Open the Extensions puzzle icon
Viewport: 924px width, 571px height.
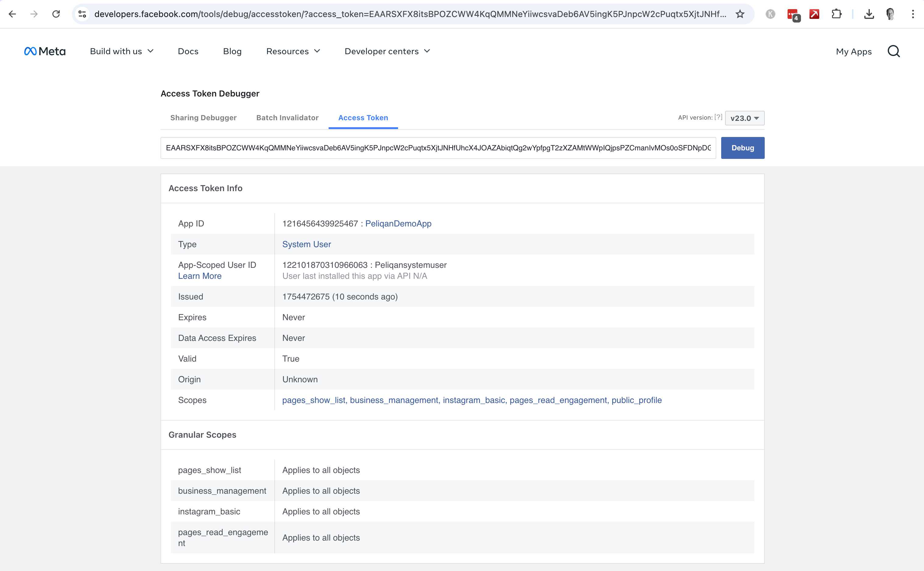pyautogui.click(x=836, y=14)
